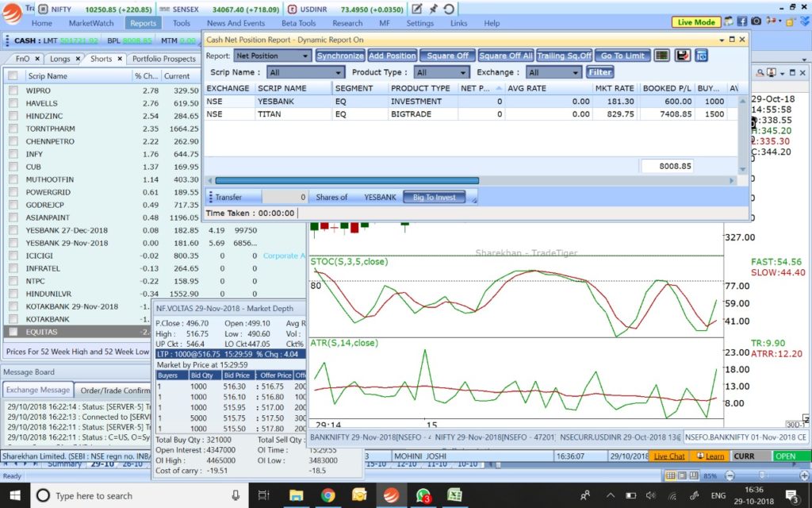This screenshot has height=508, width=812.
Task: Click the Transfer shares quantity field
Action: click(285, 197)
